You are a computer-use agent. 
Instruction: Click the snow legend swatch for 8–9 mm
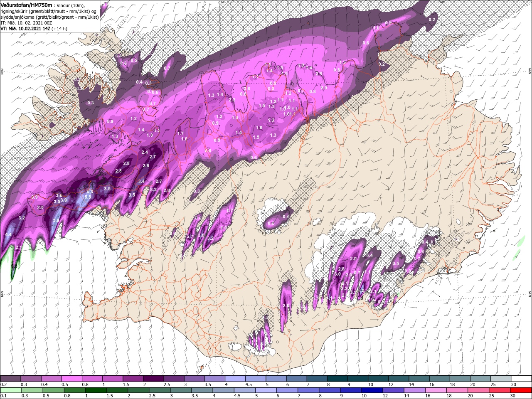click(337, 379)
